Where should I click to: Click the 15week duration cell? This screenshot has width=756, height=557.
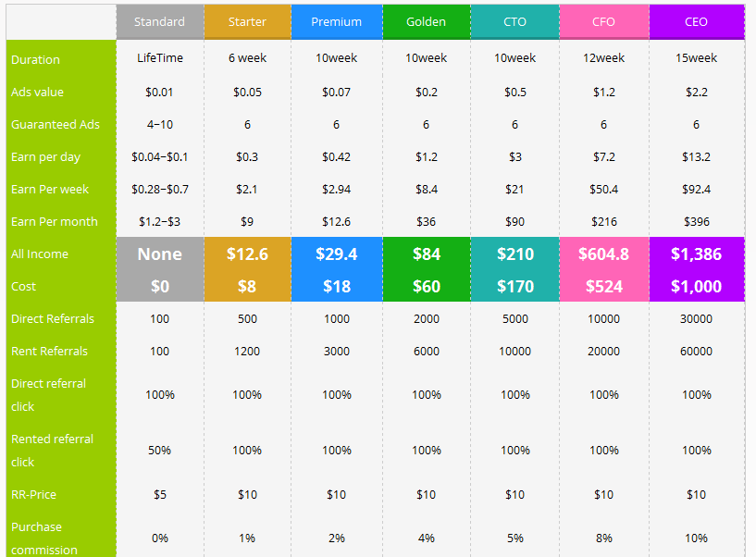pyautogui.click(x=696, y=58)
